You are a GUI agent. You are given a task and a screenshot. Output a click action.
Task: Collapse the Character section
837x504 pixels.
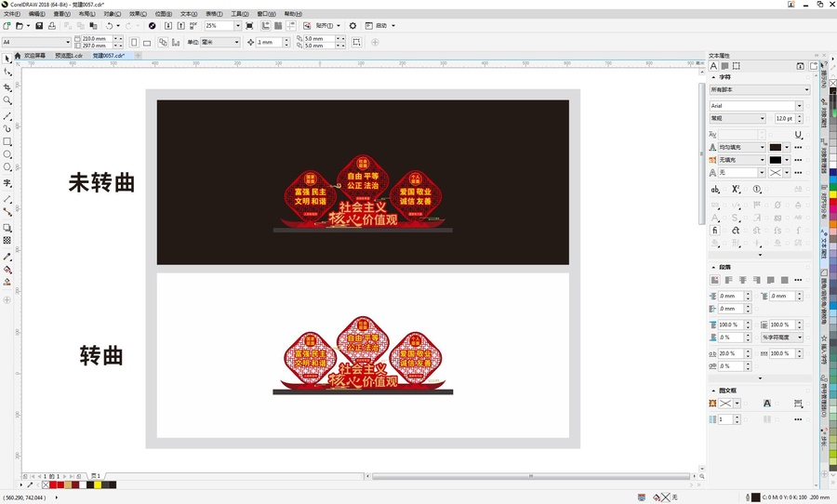(713, 77)
